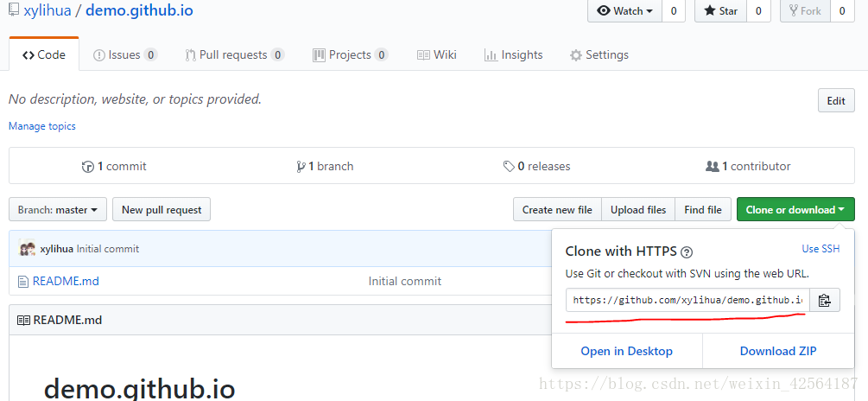Expand the Branch: master dropdown
This screenshot has height=401, width=868.
pos(58,209)
